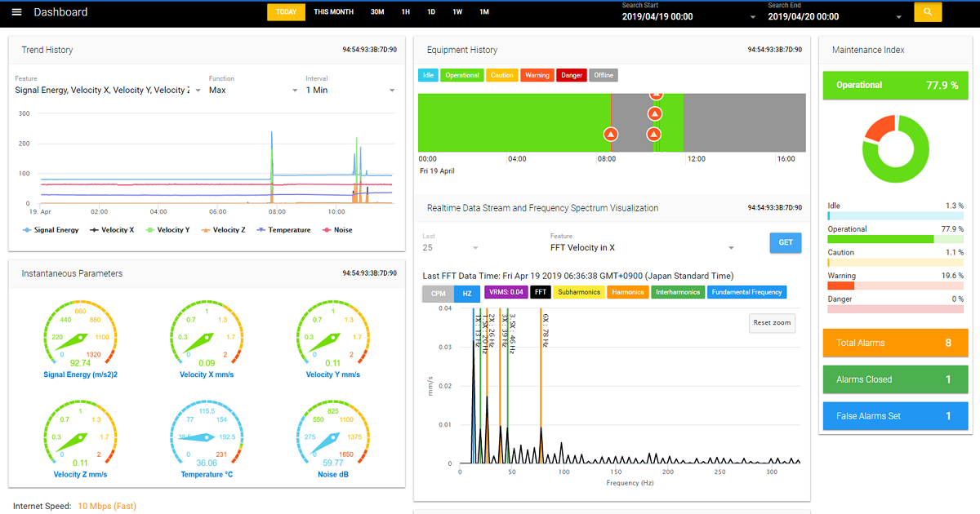Click the blue GET button
This screenshot has width=980, height=514.
tap(786, 242)
